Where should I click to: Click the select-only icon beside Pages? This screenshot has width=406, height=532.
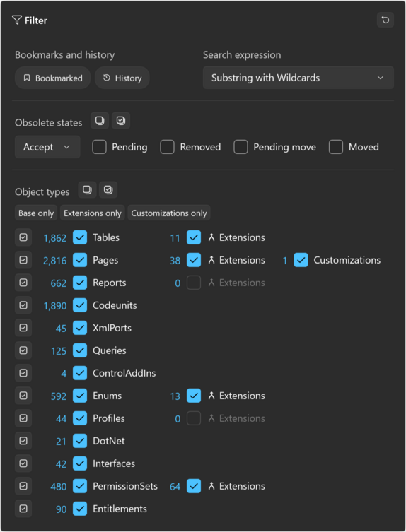click(x=23, y=260)
